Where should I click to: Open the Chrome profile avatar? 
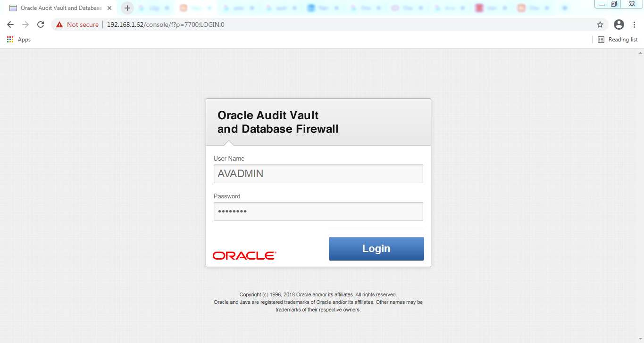tap(619, 24)
